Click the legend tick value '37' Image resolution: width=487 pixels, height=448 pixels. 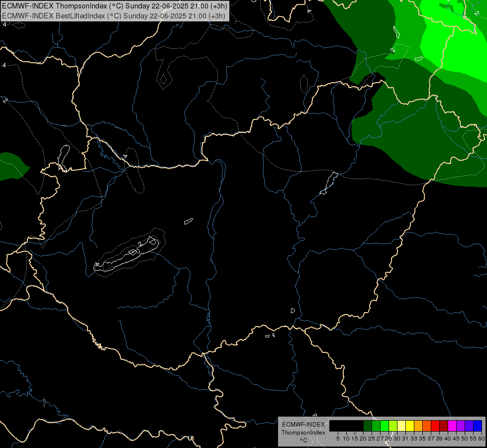(430, 439)
